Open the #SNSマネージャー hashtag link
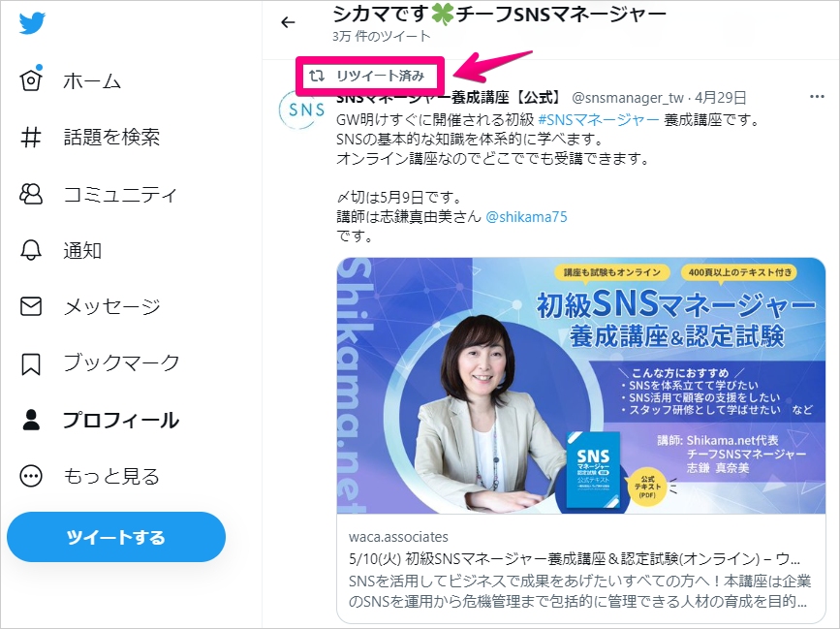The width and height of the screenshot is (840, 629). click(x=598, y=119)
